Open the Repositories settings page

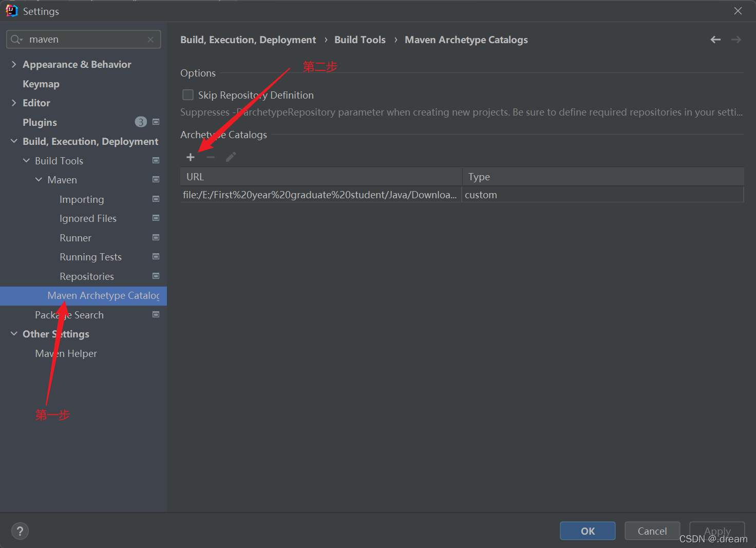click(87, 276)
